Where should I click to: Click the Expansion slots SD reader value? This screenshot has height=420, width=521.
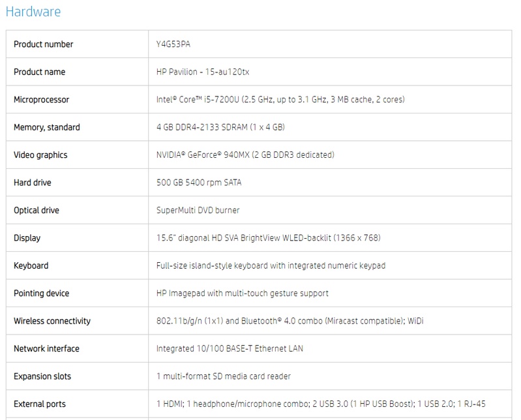click(223, 376)
